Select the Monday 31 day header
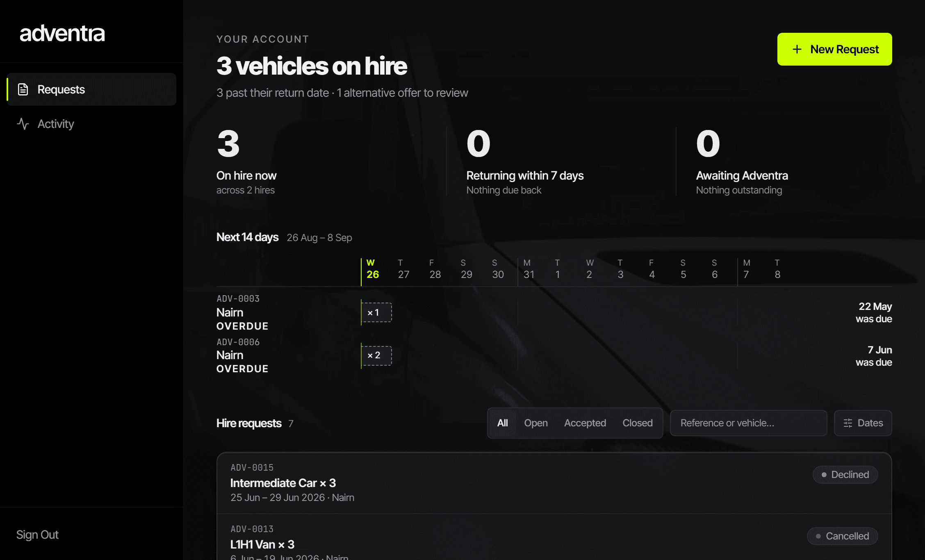 click(x=528, y=269)
